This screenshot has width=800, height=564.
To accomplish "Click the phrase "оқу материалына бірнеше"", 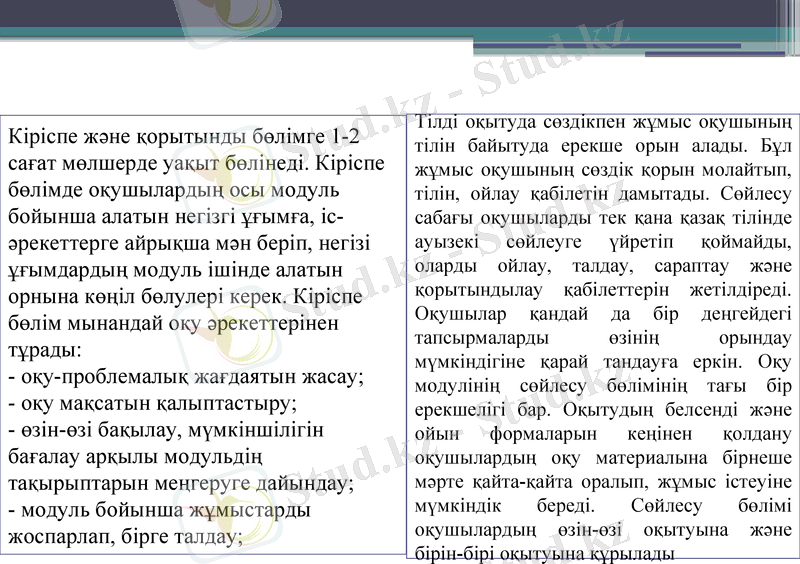I will (671, 458).
